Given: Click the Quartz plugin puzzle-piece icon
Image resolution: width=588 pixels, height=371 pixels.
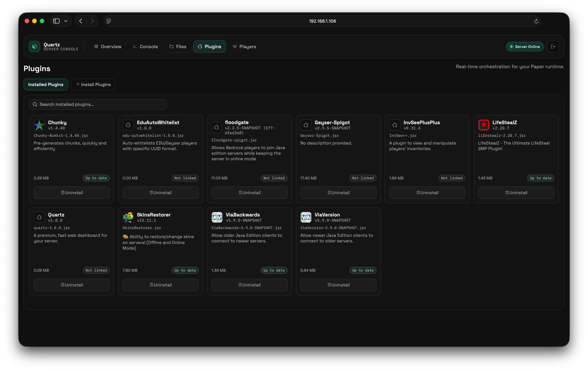Looking at the screenshot, I should tap(39, 217).
